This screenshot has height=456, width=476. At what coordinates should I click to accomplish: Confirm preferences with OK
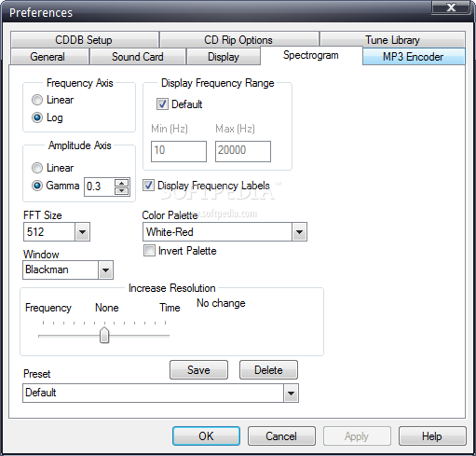206,436
